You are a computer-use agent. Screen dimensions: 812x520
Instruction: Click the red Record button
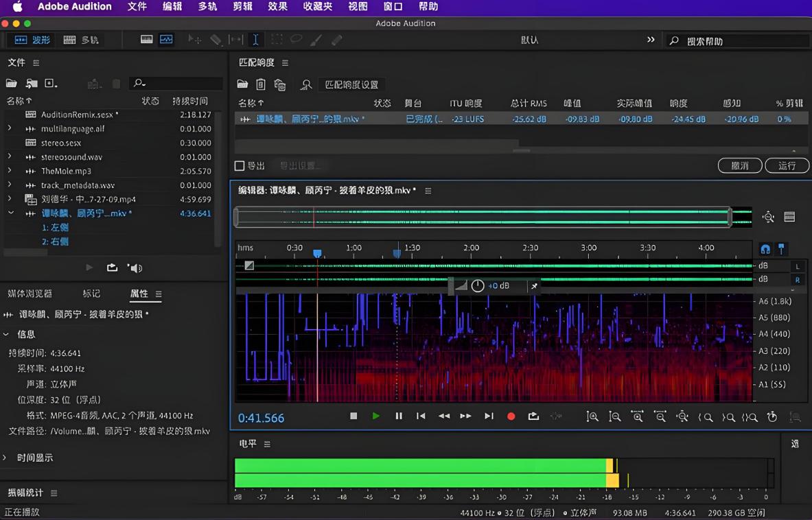(x=511, y=416)
